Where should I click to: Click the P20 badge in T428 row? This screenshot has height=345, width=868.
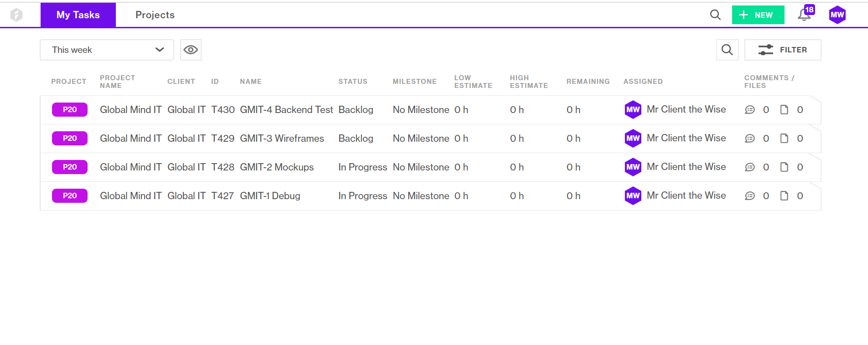pyautogui.click(x=70, y=167)
